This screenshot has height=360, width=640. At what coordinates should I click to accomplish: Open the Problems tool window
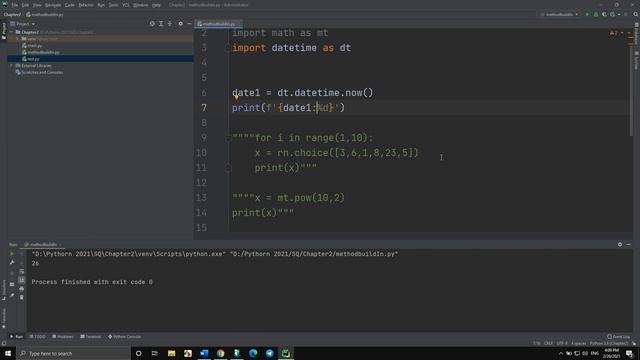tap(63, 337)
